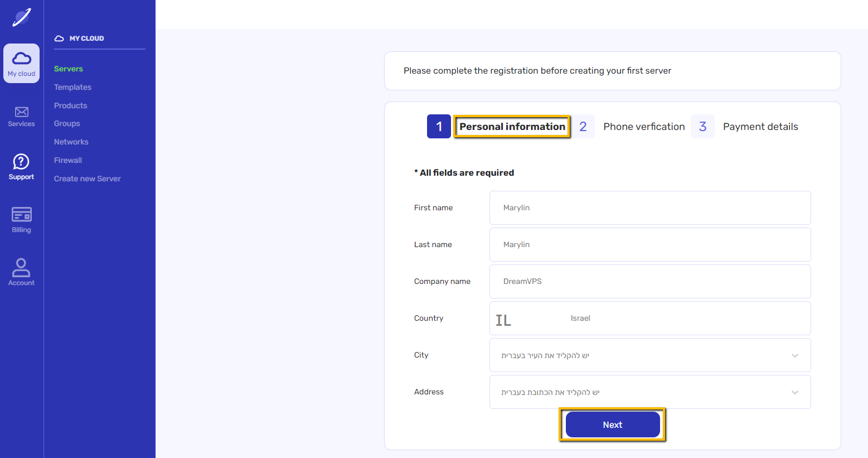Expand the City dropdown arrow
The width and height of the screenshot is (868, 458).
795,355
